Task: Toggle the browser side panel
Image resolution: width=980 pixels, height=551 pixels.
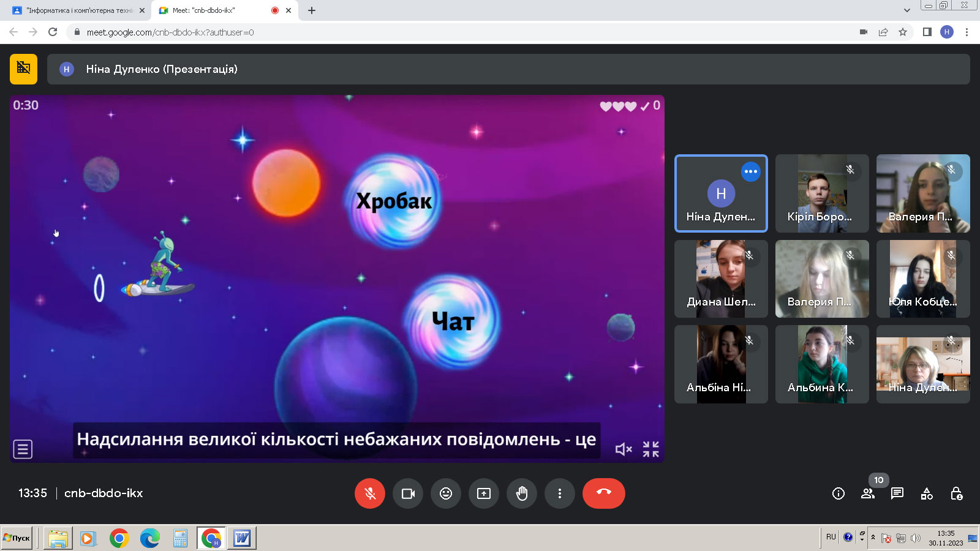Action: pyautogui.click(x=927, y=32)
